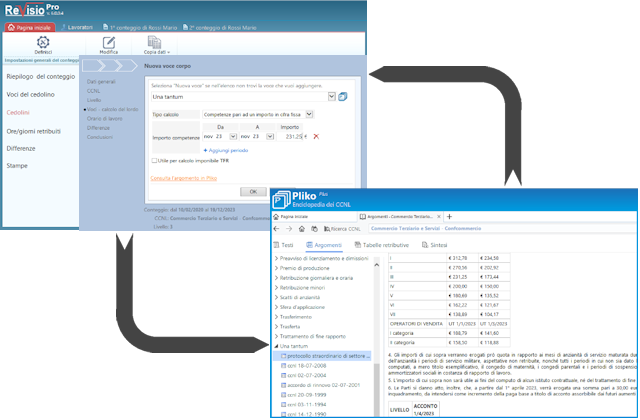Screen dimensions: 640x420
Task: Switch to Testi tab in Pliko
Action: click(x=283, y=245)
